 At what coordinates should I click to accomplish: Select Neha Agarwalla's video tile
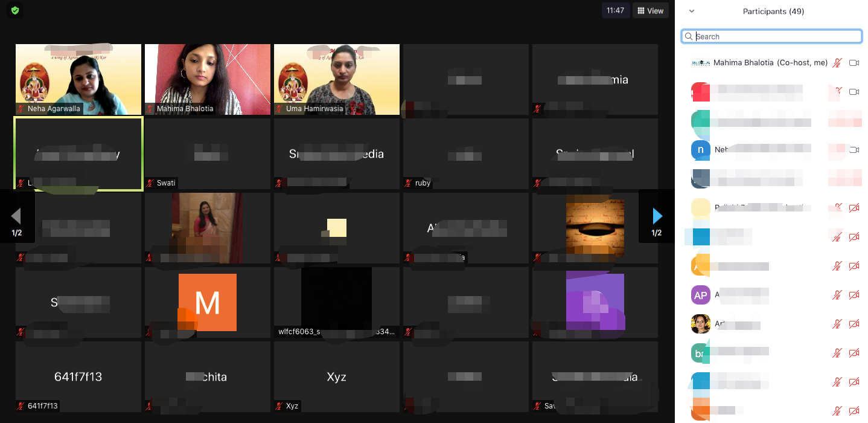[x=78, y=79]
